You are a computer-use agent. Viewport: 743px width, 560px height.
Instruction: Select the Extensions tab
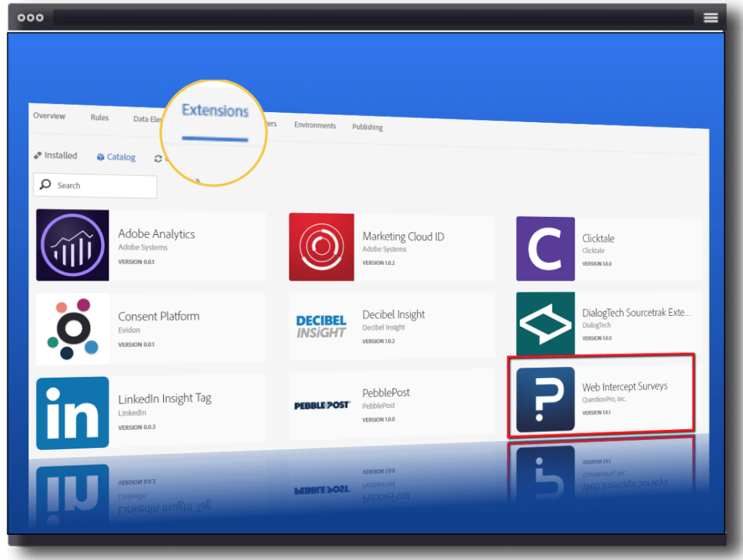pyautogui.click(x=215, y=111)
